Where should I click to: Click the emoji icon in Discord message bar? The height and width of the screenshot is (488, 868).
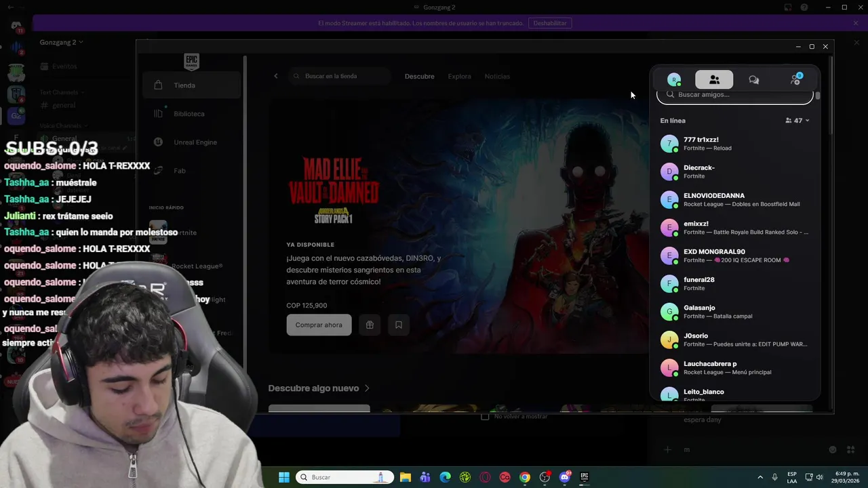(x=833, y=449)
